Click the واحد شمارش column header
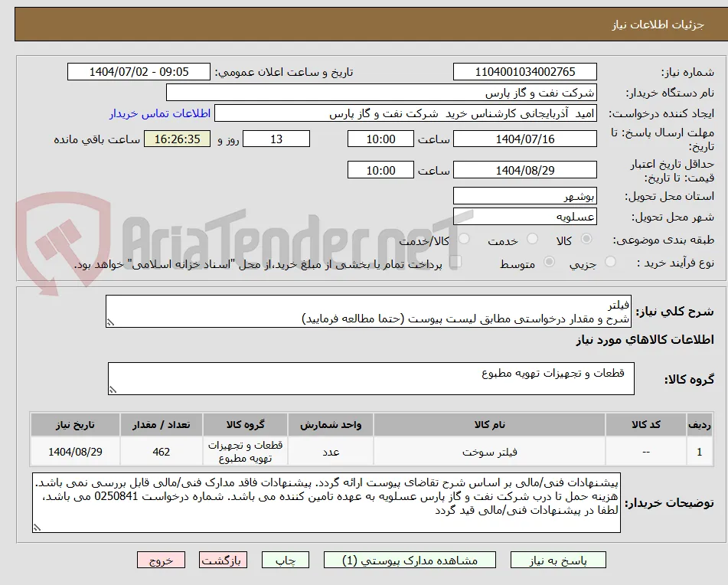The image size is (728, 585). (x=331, y=424)
